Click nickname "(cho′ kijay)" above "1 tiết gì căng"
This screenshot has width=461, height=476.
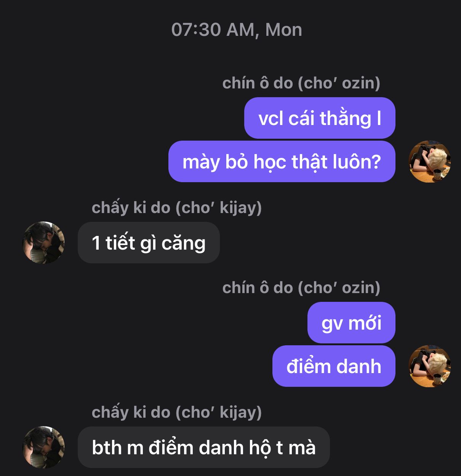[218, 208]
